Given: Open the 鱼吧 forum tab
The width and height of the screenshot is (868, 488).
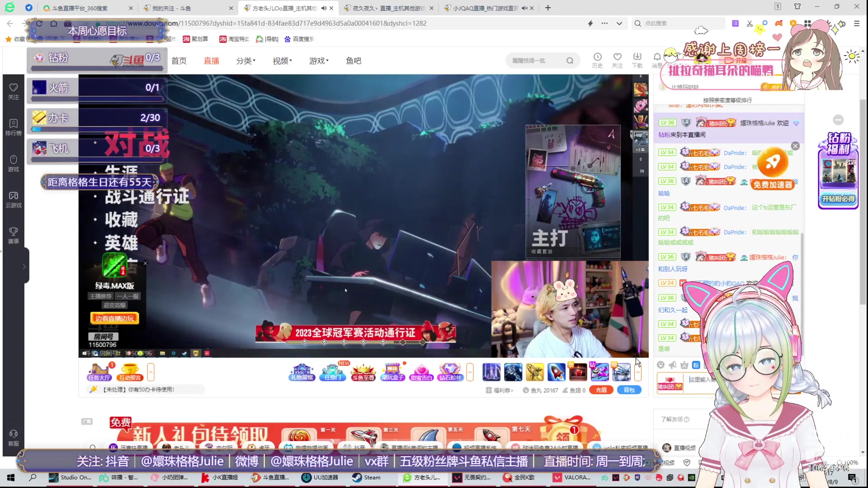Looking at the screenshot, I should point(354,61).
